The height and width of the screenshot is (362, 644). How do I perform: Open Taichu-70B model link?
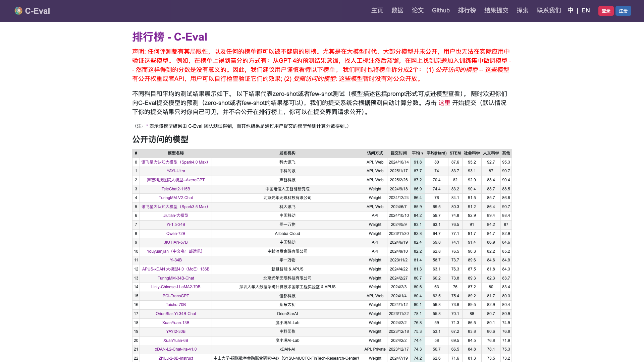(176, 305)
